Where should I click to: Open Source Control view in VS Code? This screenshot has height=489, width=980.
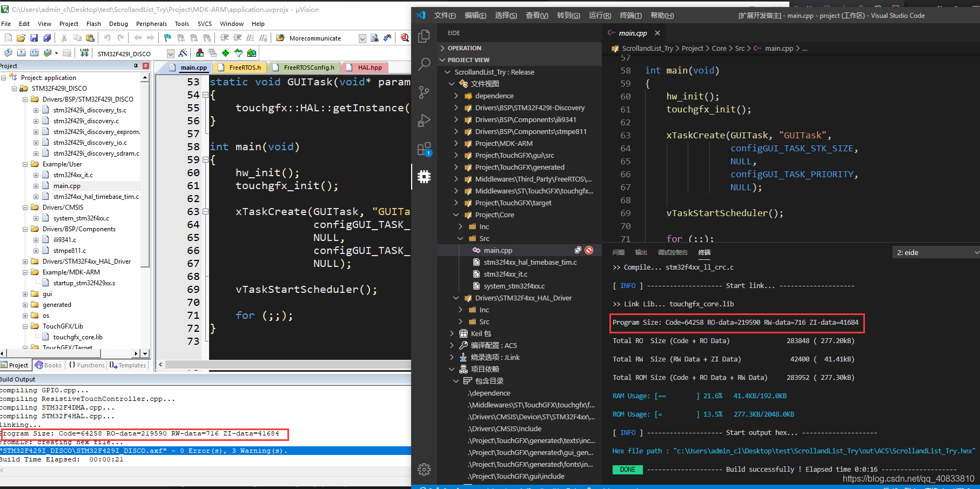(x=424, y=92)
